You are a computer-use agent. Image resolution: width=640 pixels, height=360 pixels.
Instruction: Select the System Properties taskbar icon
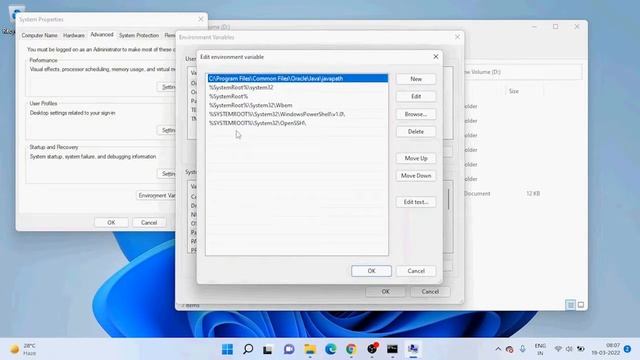click(413, 349)
